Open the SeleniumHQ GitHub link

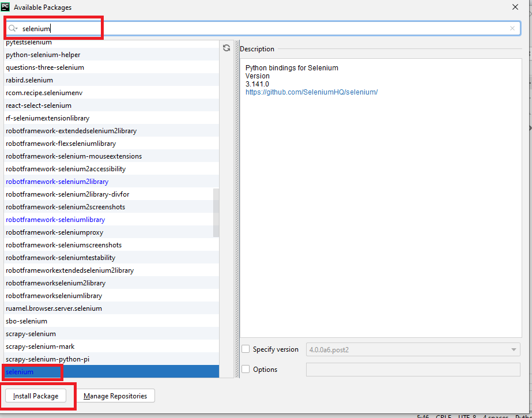coord(311,92)
